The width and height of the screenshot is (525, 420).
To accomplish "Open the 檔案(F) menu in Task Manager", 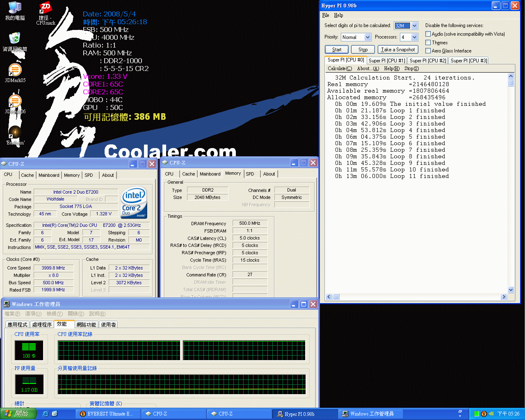I will [12, 314].
